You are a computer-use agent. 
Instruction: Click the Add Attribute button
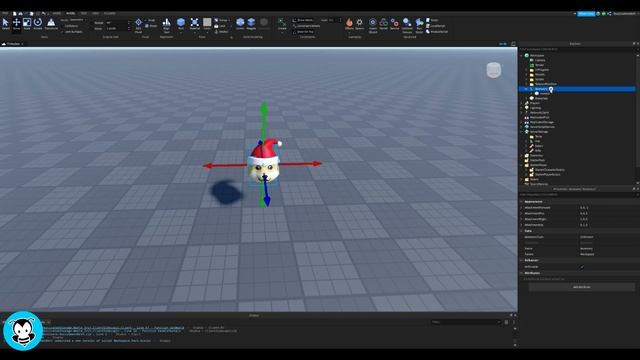click(582, 287)
